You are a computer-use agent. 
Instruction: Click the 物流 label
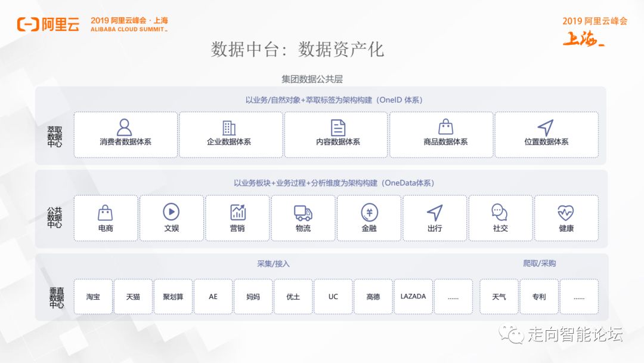click(303, 228)
